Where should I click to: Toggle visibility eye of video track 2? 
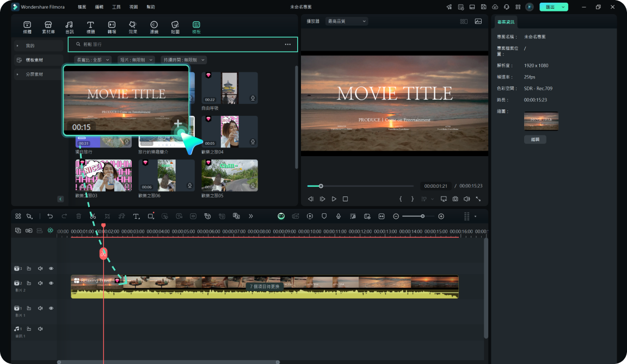click(51, 283)
